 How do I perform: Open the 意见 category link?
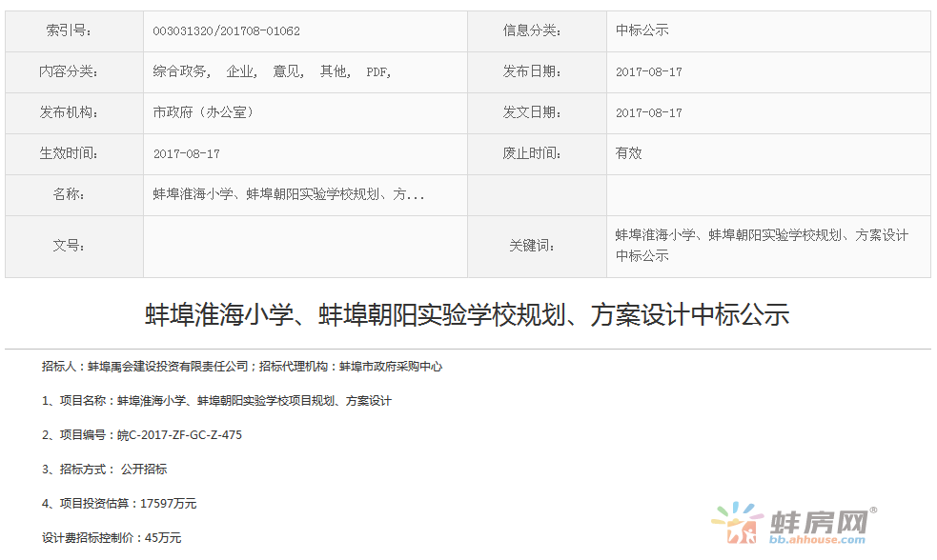click(288, 71)
